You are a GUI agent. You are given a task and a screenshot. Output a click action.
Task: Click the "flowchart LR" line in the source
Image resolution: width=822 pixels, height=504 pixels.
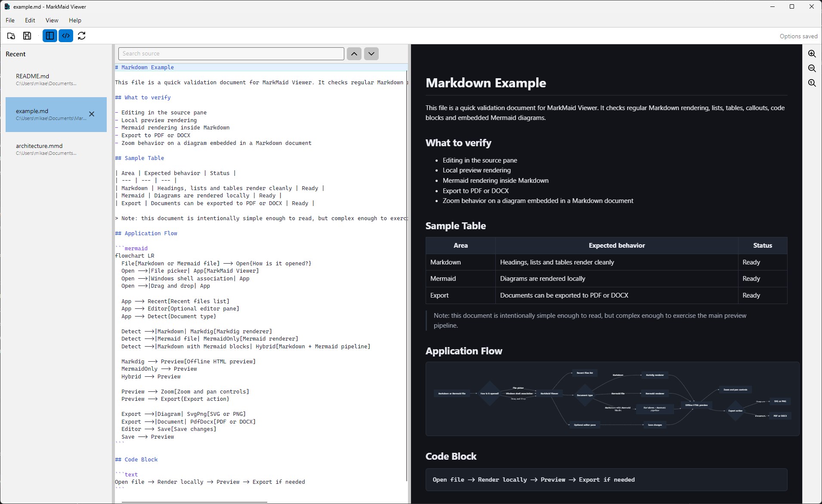pos(135,256)
